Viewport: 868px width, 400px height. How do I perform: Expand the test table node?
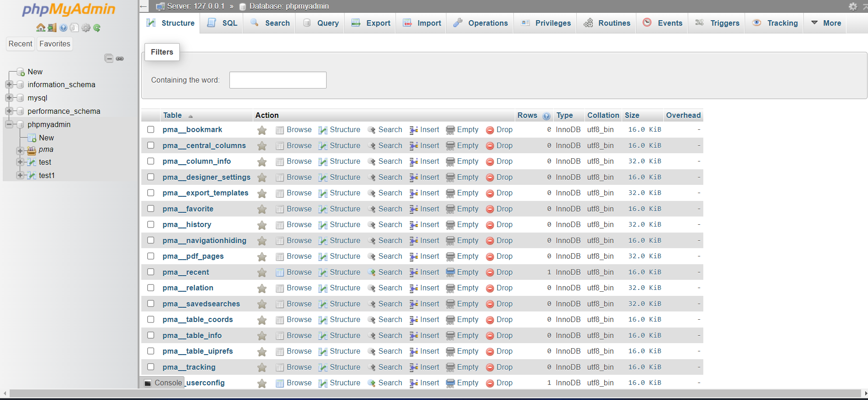pos(20,162)
